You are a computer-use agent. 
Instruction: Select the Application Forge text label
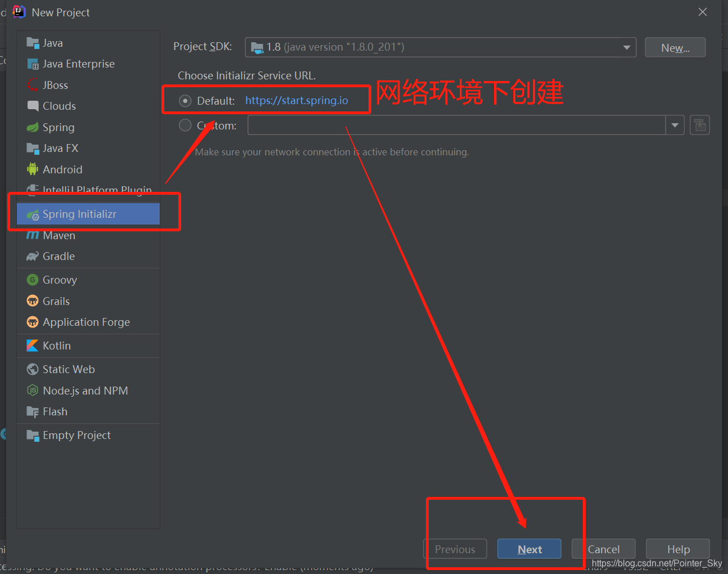pyautogui.click(x=86, y=322)
